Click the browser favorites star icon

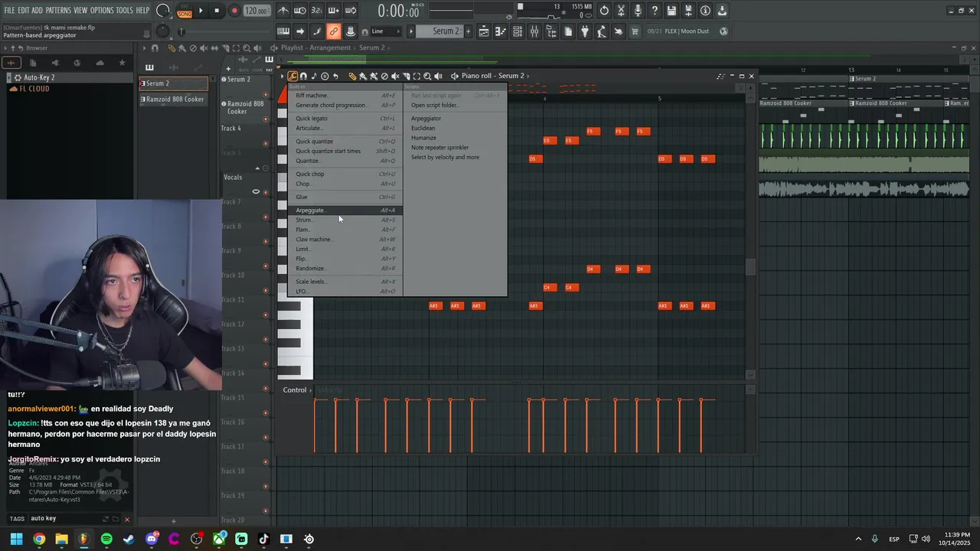122,63
